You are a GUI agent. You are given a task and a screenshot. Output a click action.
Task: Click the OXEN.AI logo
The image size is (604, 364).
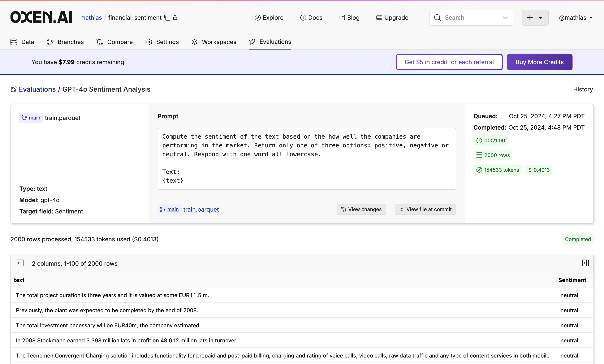pyautogui.click(x=41, y=17)
